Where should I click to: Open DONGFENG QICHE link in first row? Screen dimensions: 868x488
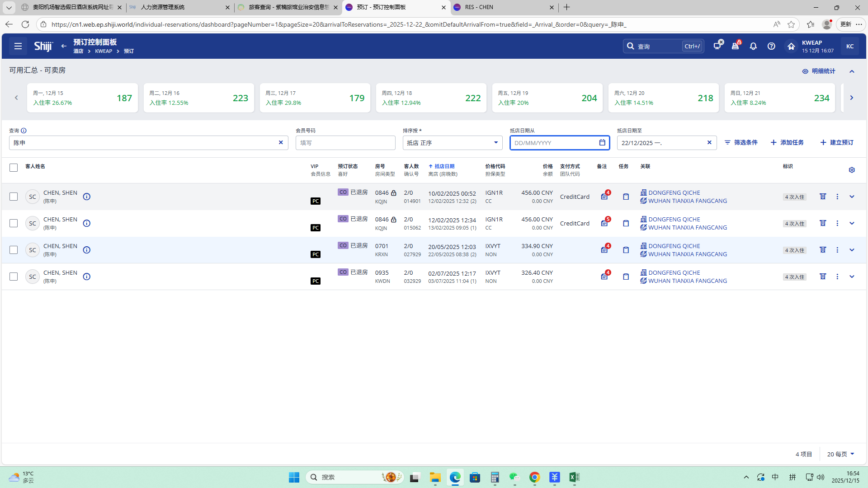(674, 192)
